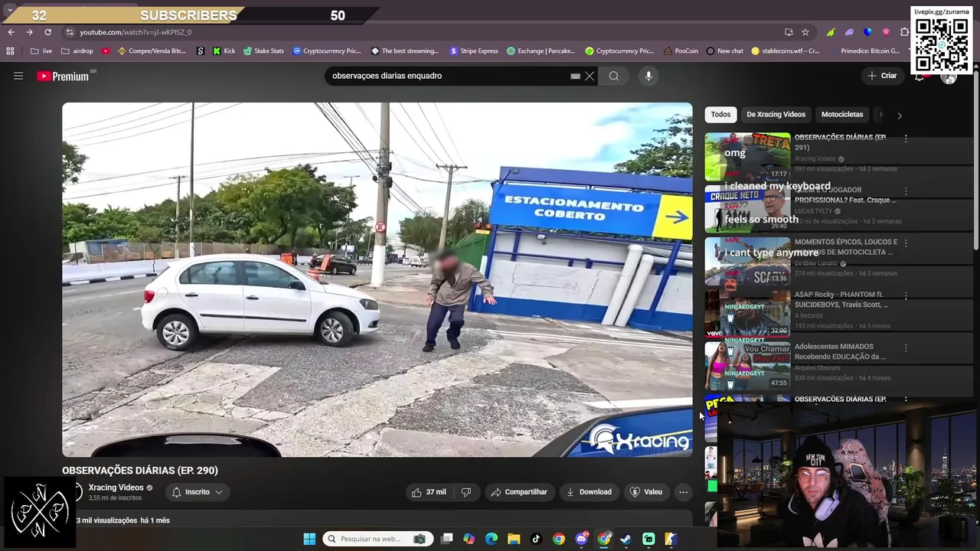Dislike the video
Viewport: 980px width, 551px height.
(465, 492)
